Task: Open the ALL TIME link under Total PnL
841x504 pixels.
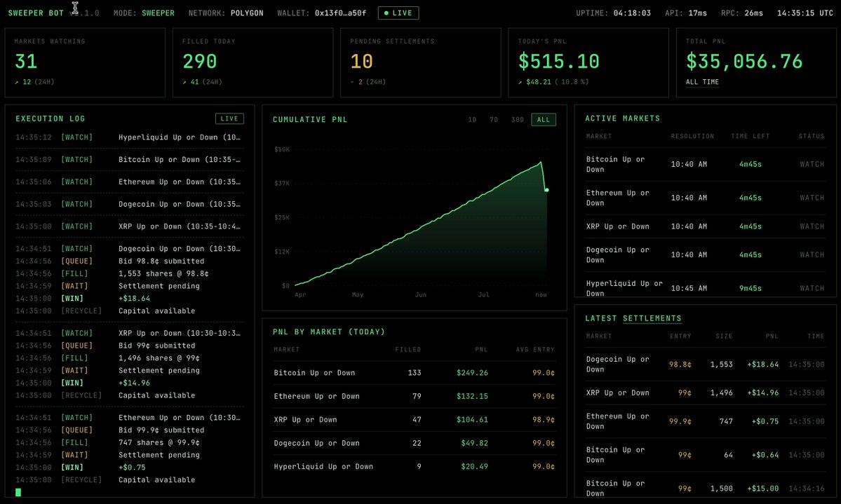Action: 702,82
